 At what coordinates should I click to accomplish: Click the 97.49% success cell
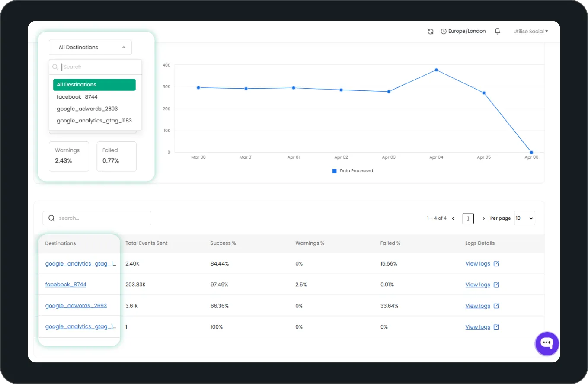pyautogui.click(x=219, y=285)
